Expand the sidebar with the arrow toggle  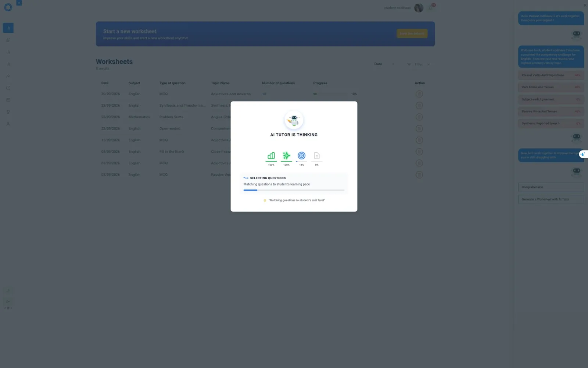(x=19, y=3)
